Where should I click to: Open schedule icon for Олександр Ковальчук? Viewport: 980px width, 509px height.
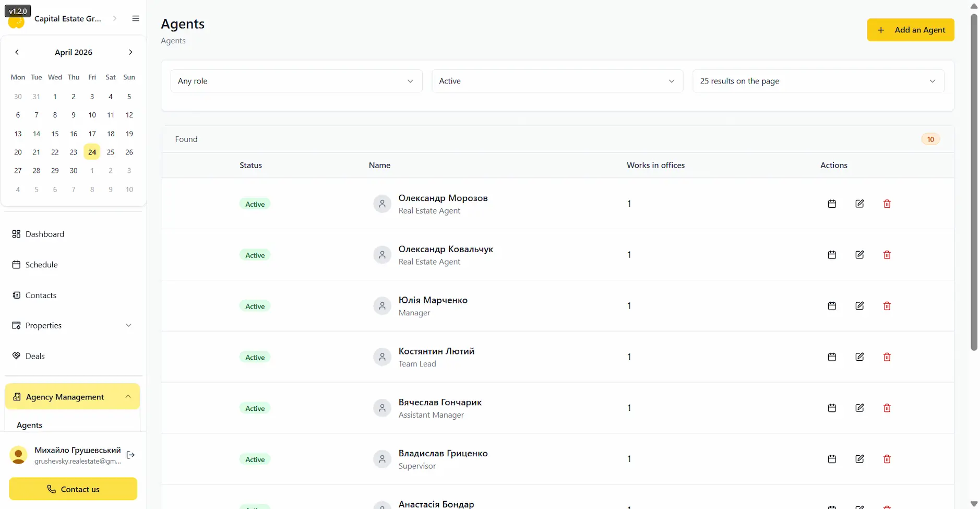click(x=832, y=255)
